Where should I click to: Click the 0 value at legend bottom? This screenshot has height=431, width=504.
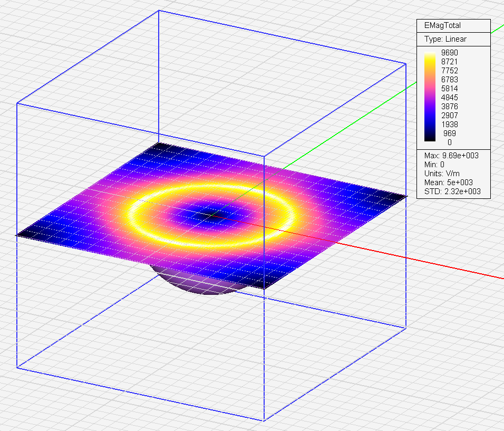[x=449, y=142]
